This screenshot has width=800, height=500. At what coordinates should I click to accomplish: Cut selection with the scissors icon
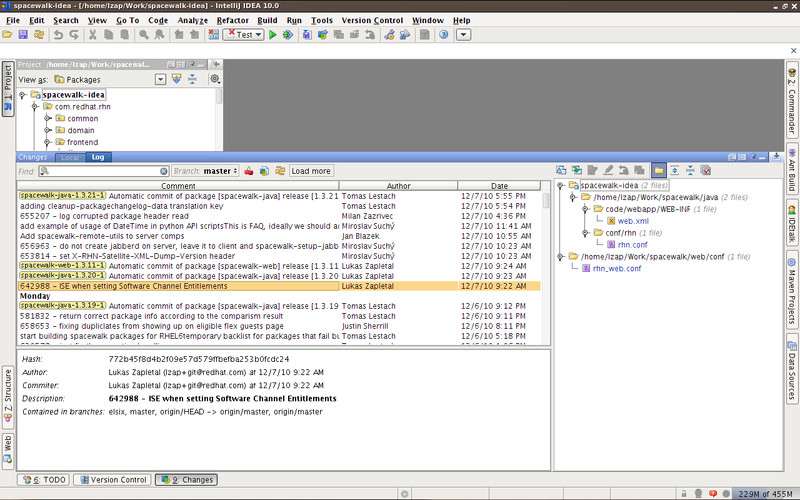click(92, 35)
